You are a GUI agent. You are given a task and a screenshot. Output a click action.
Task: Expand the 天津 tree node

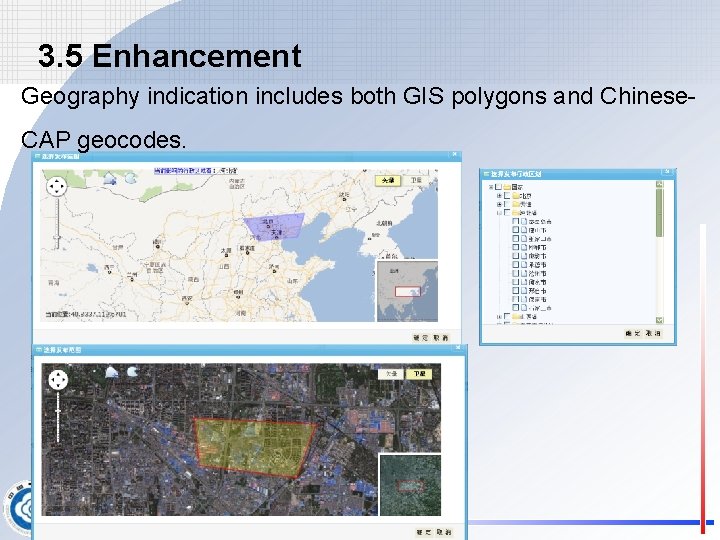tap(499, 204)
